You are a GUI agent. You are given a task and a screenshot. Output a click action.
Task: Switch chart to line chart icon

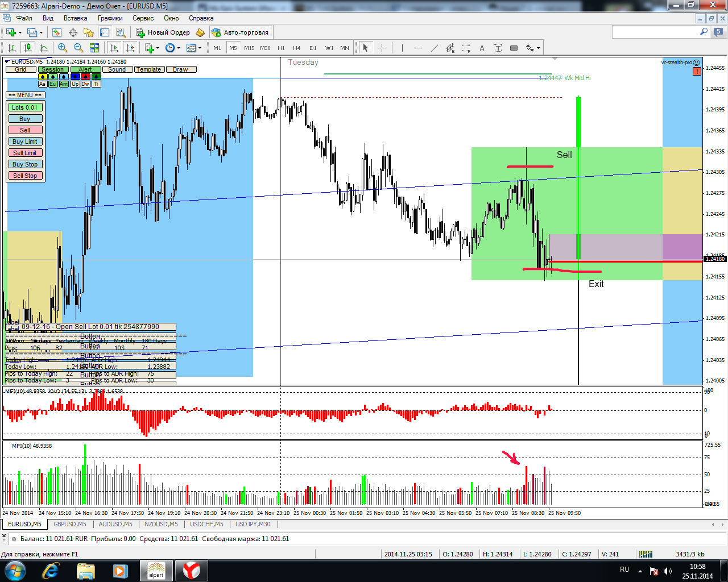pyautogui.click(x=43, y=48)
